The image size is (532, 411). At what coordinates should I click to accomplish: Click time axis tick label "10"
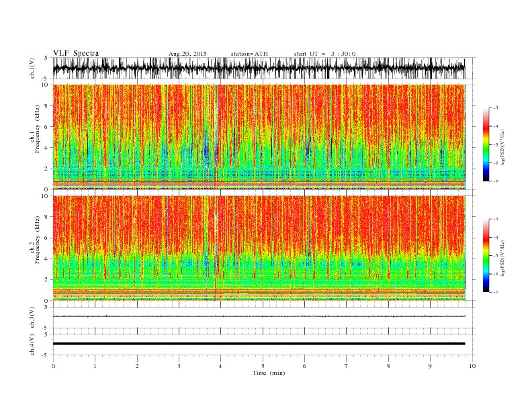(x=472, y=366)
